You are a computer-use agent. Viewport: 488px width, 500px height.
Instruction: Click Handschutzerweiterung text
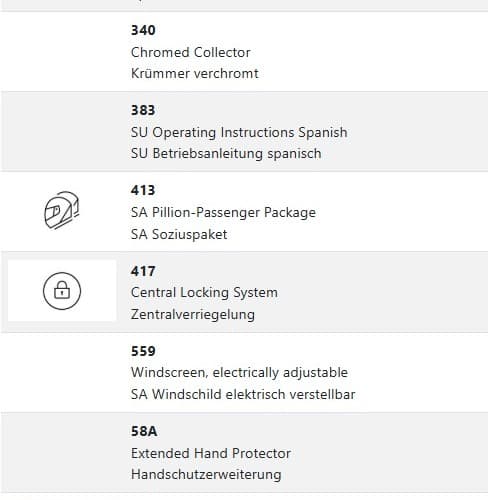pyautogui.click(x=206, y=475)
